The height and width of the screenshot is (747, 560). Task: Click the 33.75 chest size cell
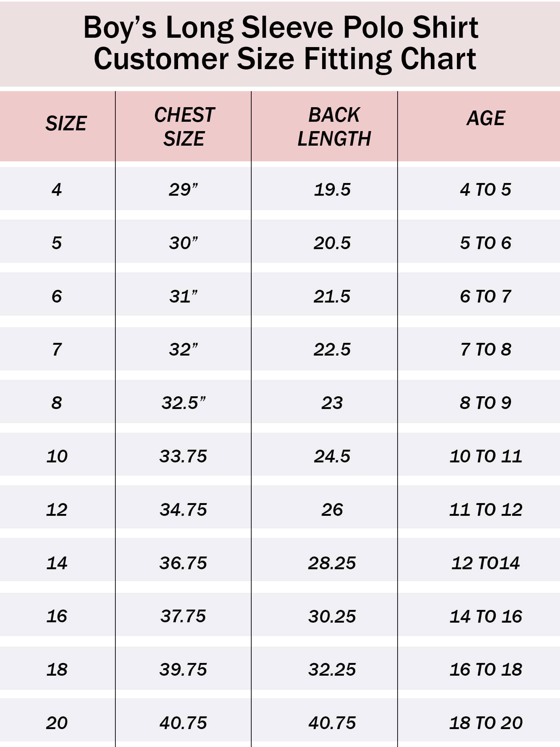click(183, 456)
